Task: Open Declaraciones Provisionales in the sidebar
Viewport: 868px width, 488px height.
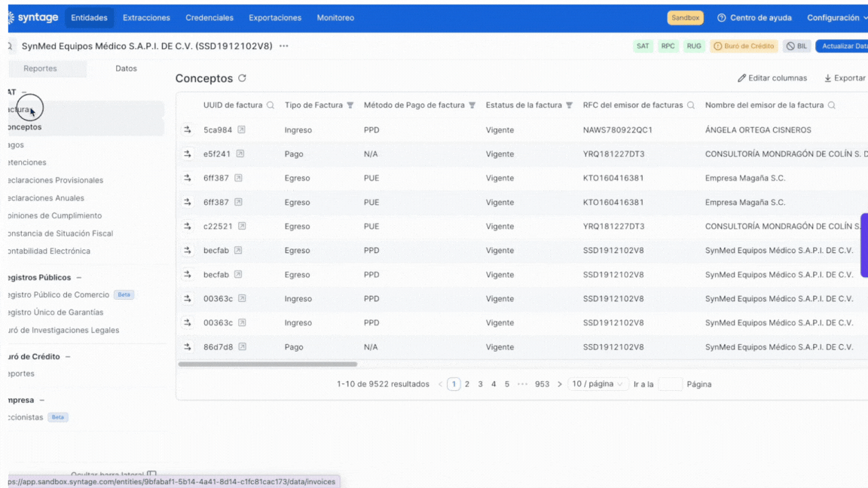Action: pyautogui.click(x=56, y=181)
